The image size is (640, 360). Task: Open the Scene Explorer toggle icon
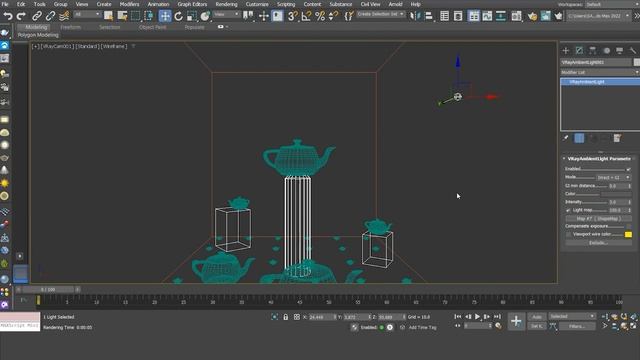click(x=444, y=16)
